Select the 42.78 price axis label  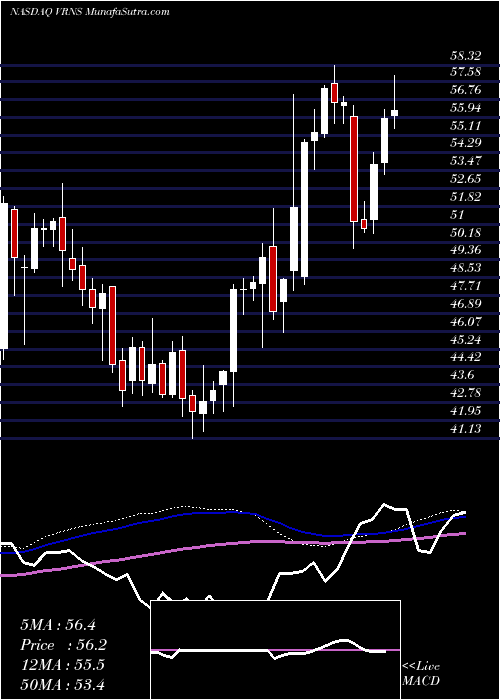click(465, 392)
